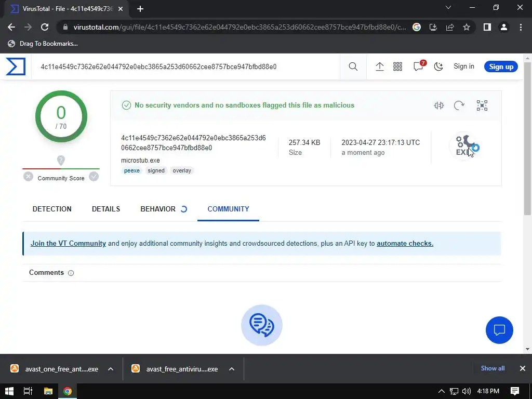
Task: Click the browser forward arrow
Action: [x=28, y=27]
